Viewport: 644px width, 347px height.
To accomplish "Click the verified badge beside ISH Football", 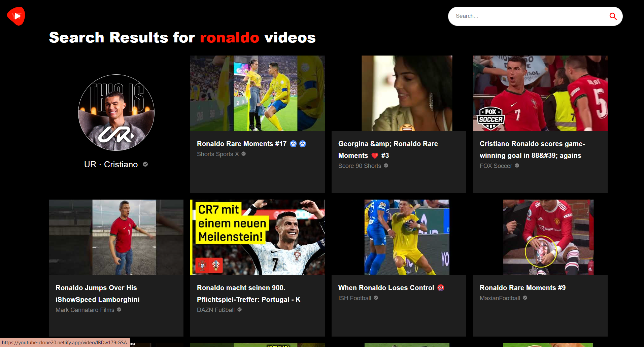I will coord(376,298).
